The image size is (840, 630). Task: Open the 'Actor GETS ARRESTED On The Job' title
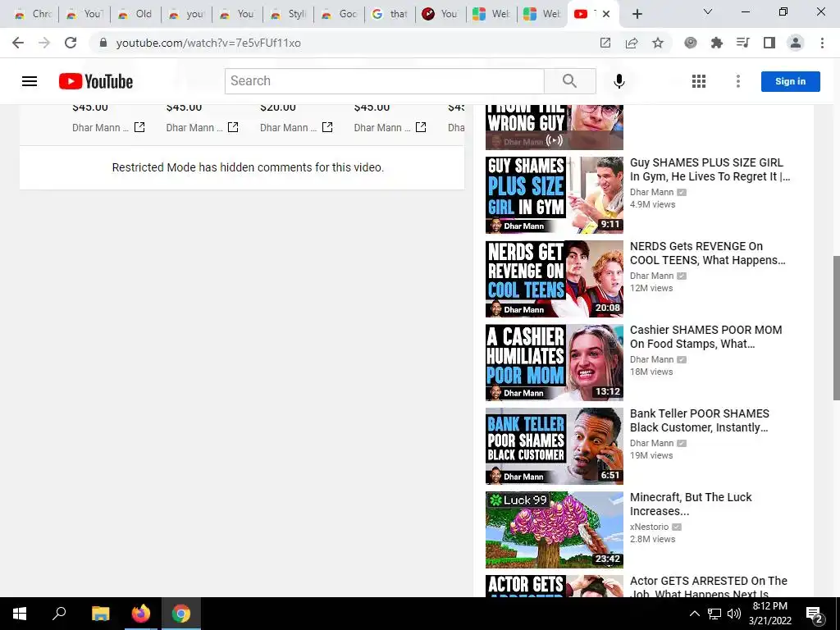[709, 587]
